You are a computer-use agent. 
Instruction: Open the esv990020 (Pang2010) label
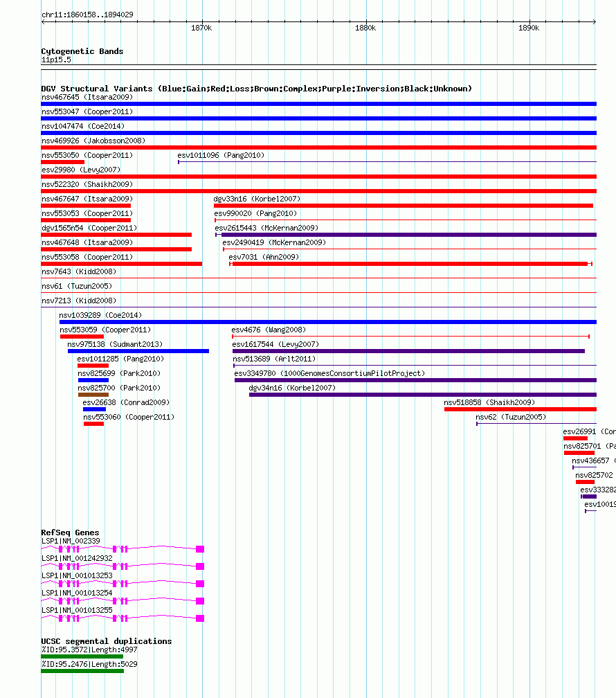(255, 213)
